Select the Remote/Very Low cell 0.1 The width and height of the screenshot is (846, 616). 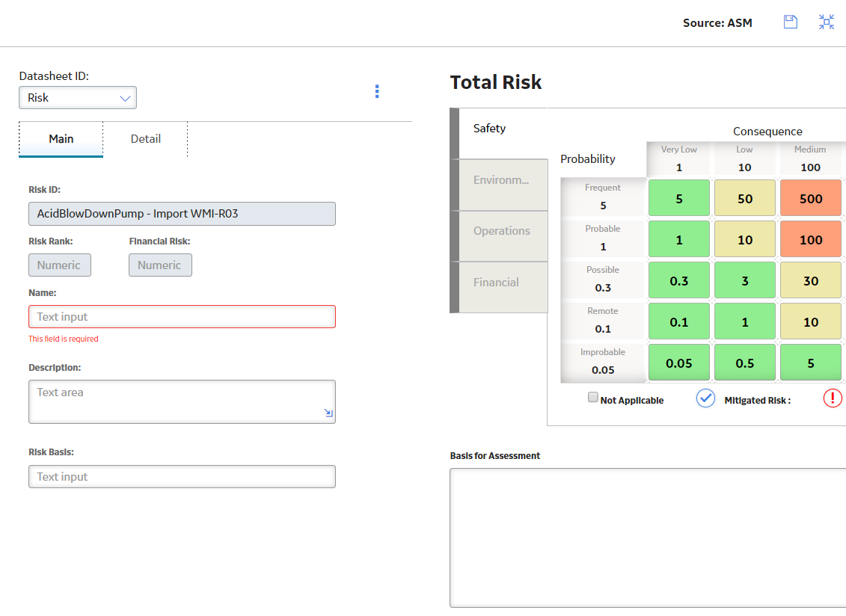(678, 321)
